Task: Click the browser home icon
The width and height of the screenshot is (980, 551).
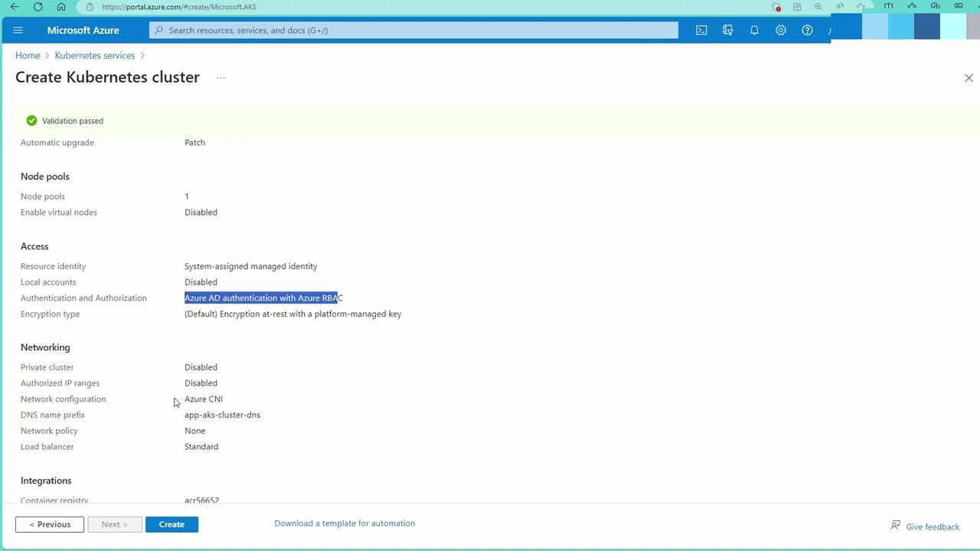Action: (61, 7)
